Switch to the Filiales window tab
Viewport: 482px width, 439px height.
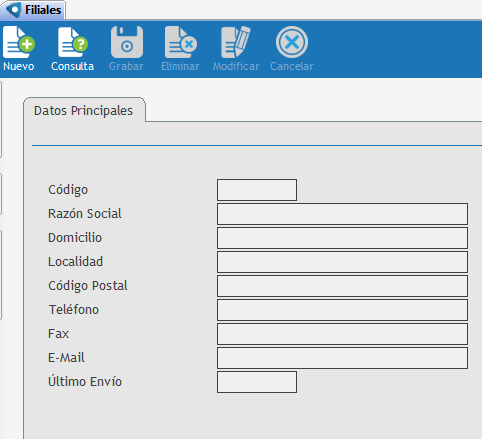[33, 10]
